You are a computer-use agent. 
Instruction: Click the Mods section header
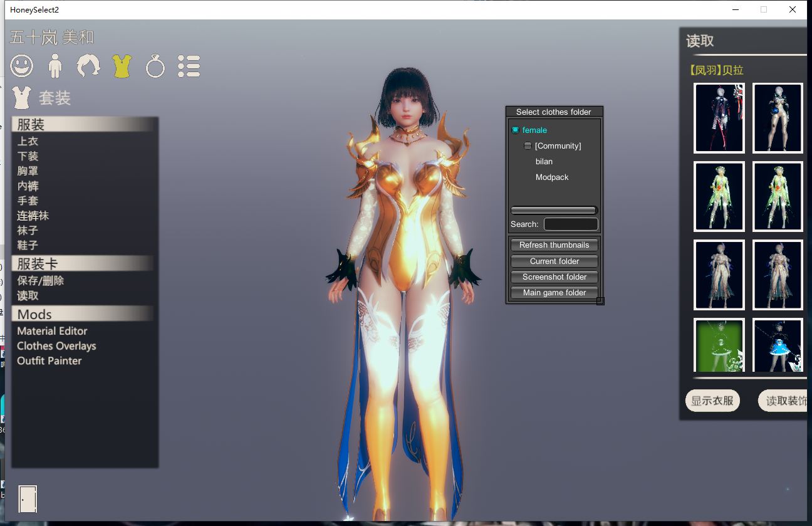point(83,314)
